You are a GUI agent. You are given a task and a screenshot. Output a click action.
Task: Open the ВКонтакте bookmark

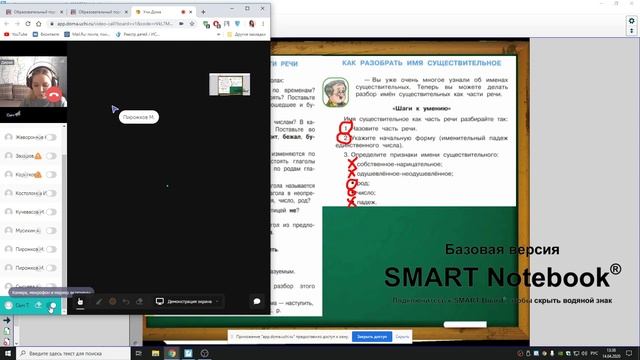[x=46, y=34]
